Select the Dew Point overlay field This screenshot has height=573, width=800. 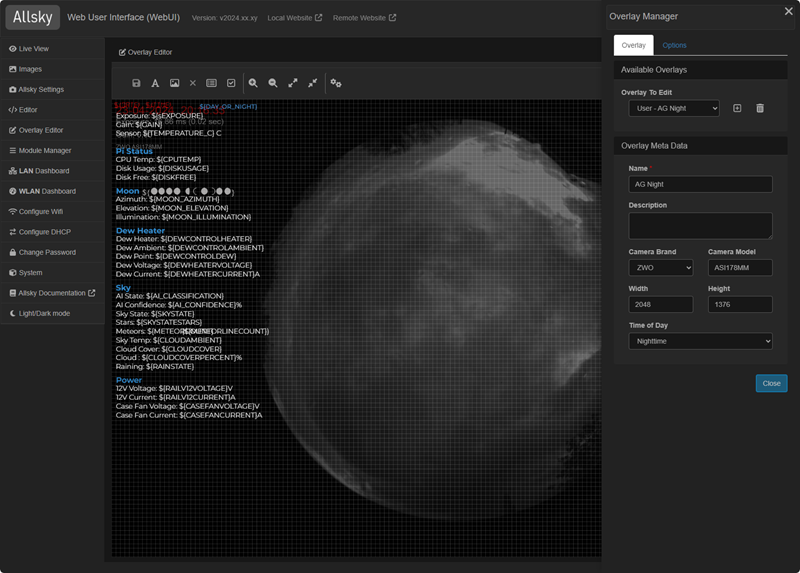(x=176, y=257)
